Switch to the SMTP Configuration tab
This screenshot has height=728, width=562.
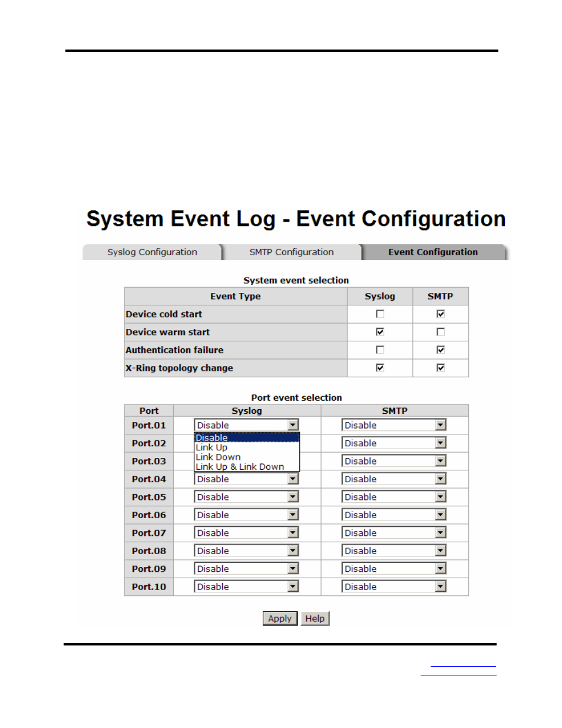(292, 252)
